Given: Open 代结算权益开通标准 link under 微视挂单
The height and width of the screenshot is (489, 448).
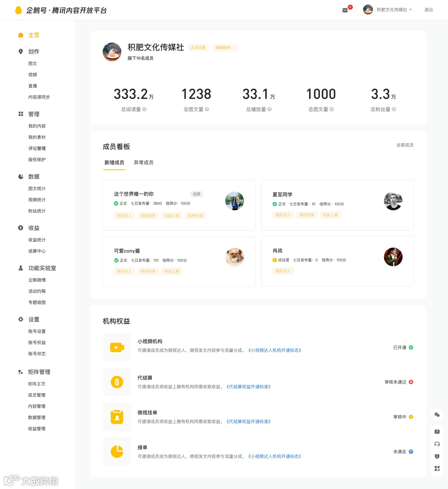Looking at the screenshot, I should pyautogui.click(x=248, y=422).
